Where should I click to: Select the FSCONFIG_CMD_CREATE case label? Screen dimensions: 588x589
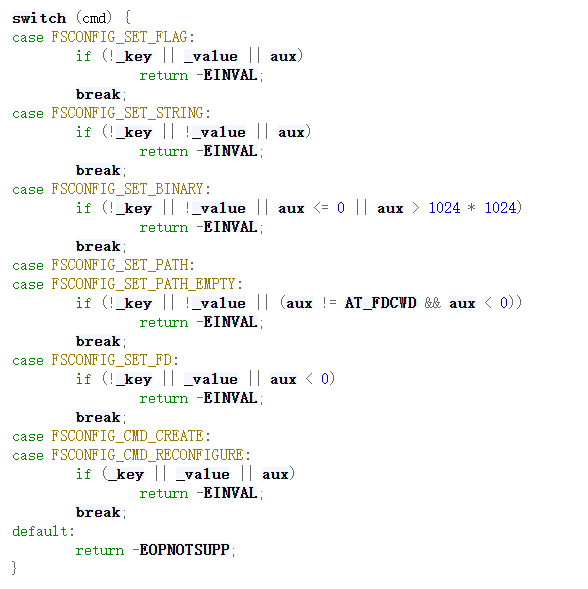click(x=127, y=436)
